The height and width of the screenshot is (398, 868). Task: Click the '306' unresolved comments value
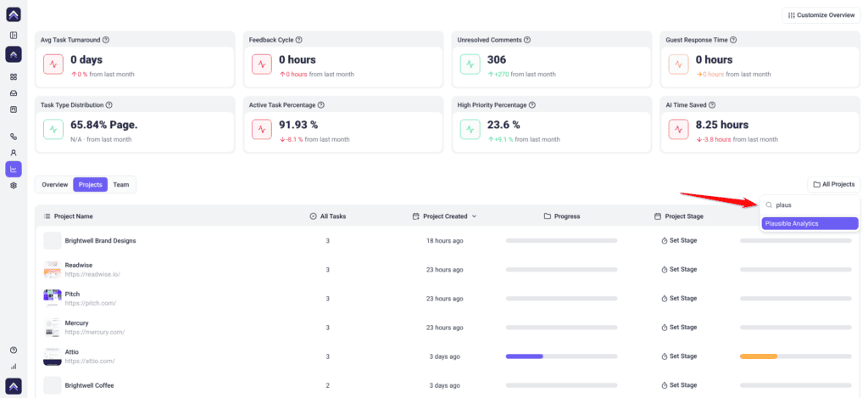(497, 59)
